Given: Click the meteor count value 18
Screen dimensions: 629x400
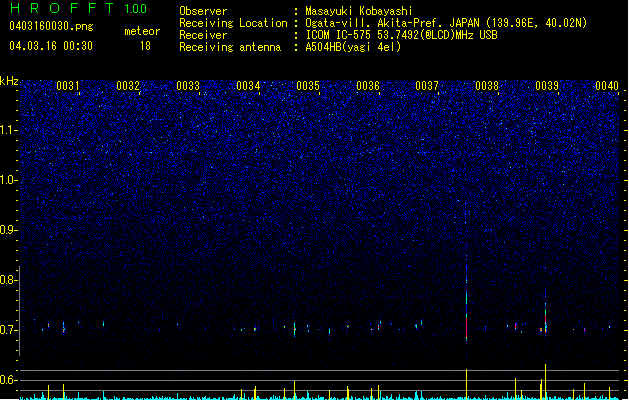Looking at the screenshot, I should pos(145,46).
